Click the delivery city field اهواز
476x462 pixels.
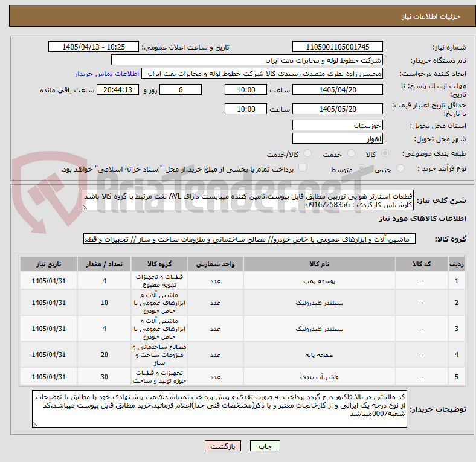click(x=337, y=138)
